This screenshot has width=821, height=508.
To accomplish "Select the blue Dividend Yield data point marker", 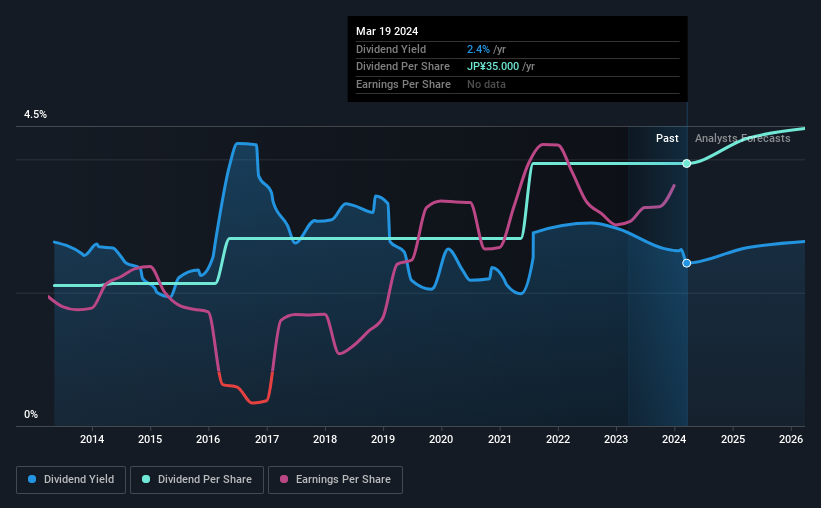I will coord(686,263).
